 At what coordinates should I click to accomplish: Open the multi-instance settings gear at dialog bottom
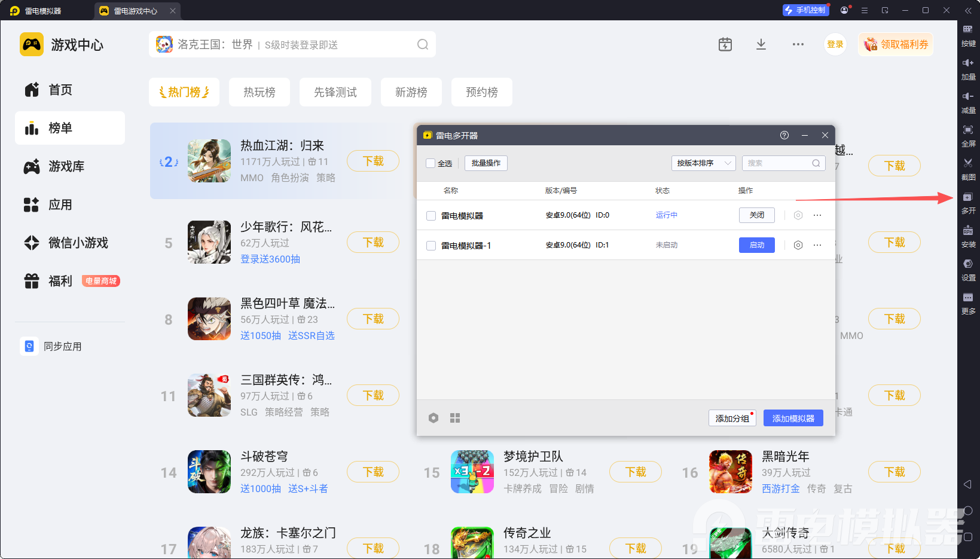pyautogui.click(x=433, y=418)
